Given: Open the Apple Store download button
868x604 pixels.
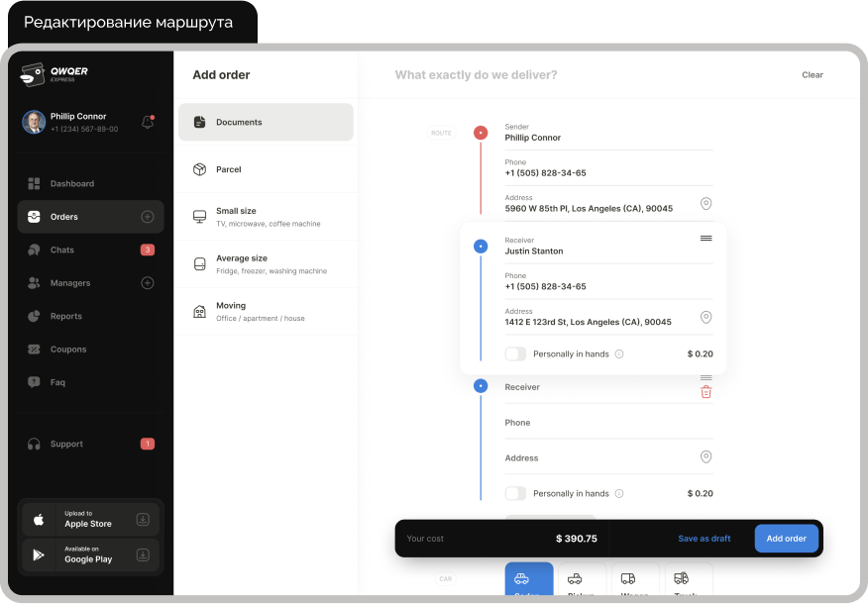Looking at the screenshot, I should click(90, 519).
